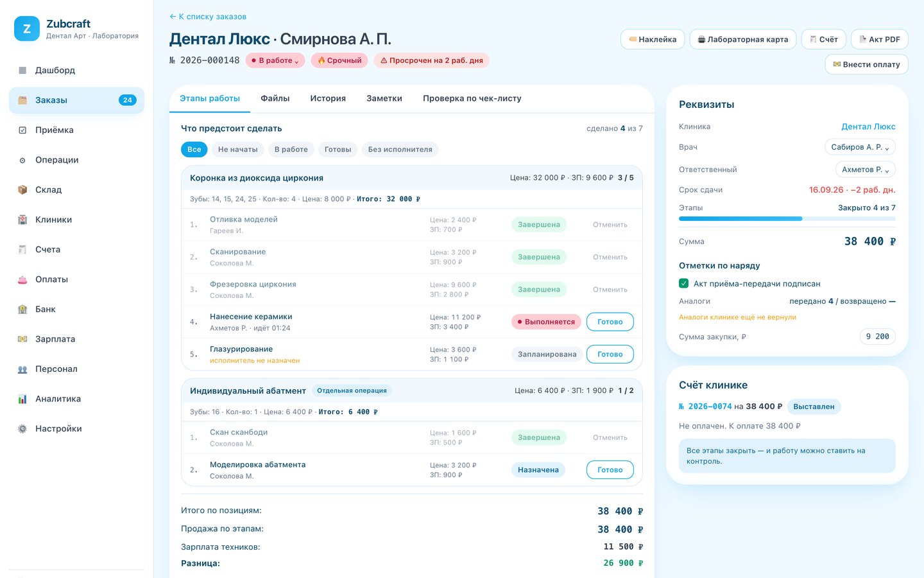Click the Этапы progress bar
Screen dimensions: 924x578
tap(787, 219)
